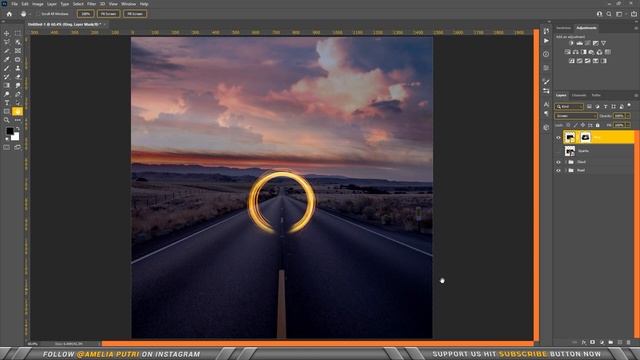Image resolution: width=640 pixels, height=360 pixels.
Task: Select the Dodge tool
Action: [7, 94]
